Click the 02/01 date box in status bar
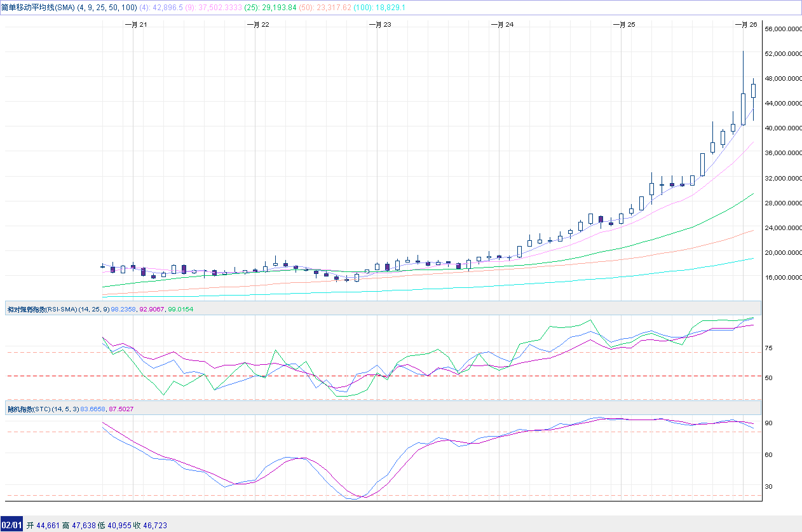 click(12, 526)
